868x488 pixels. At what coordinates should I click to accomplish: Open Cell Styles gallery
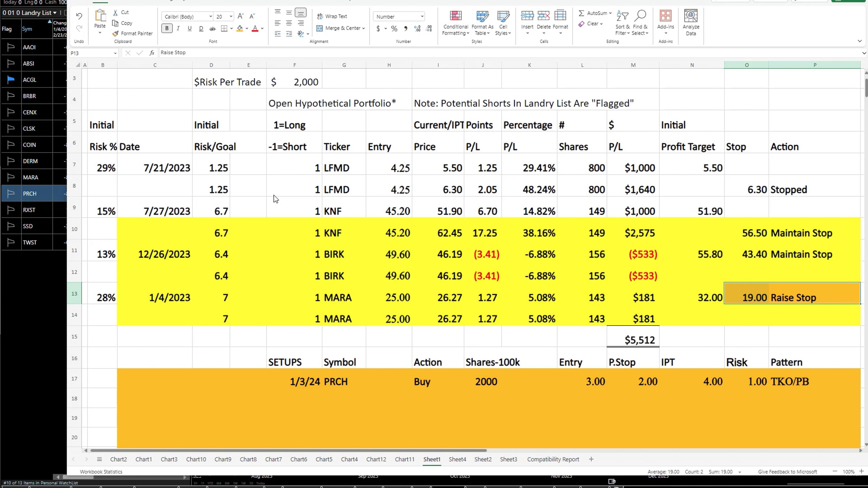(x=503, y=23)
